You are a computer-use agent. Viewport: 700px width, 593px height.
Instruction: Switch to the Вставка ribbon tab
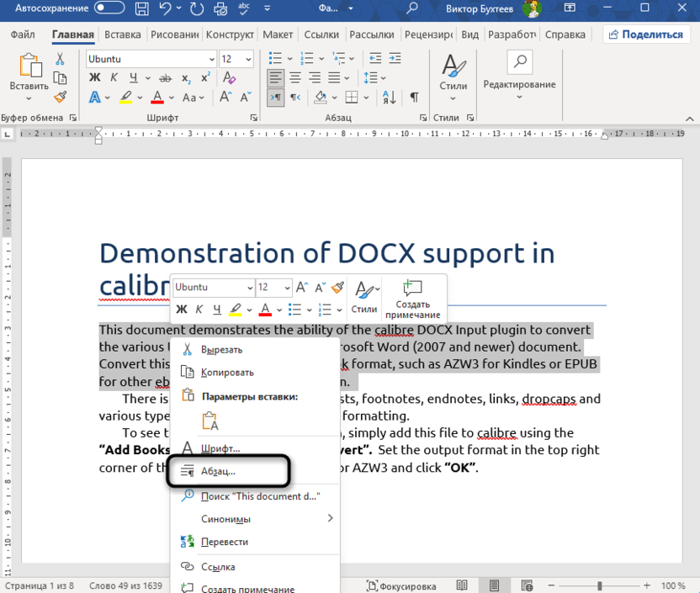coord(123,34)
